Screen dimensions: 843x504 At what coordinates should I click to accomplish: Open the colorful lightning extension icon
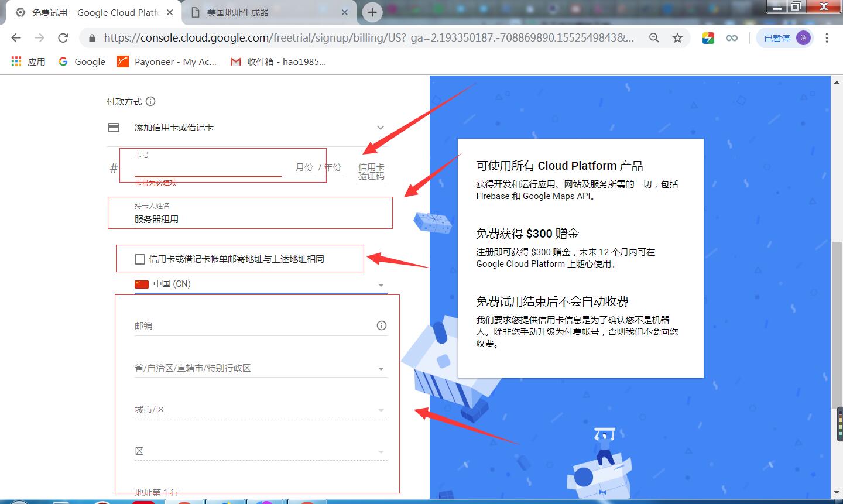pyautogui.click(x=708, y=37)
